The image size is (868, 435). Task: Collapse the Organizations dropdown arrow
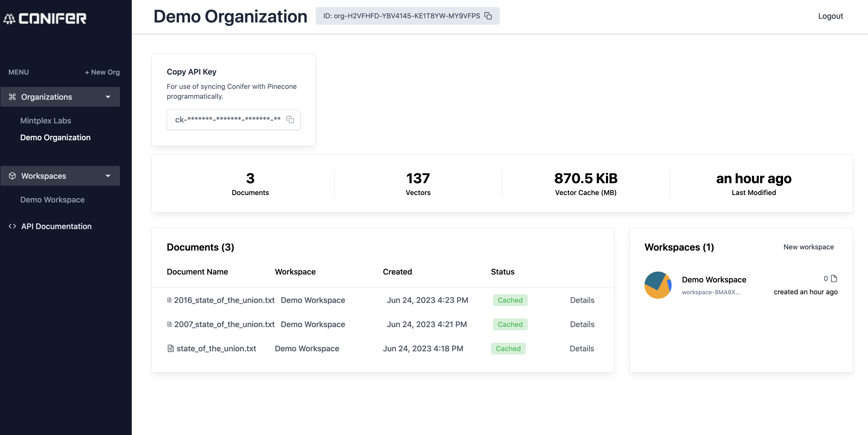pyautogui.click(x=108, y=97)
